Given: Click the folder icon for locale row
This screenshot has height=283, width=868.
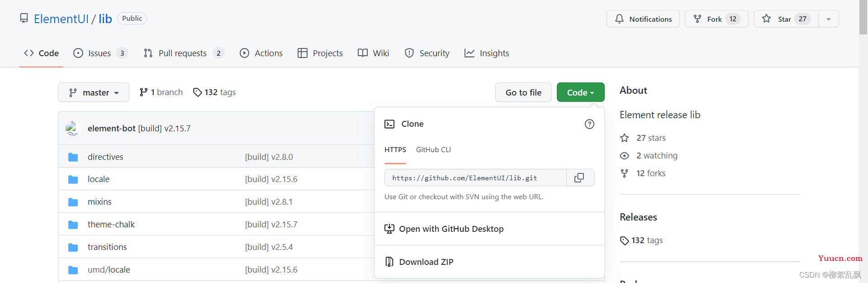Looking at the screenshot, I should [x=73, y=179].
